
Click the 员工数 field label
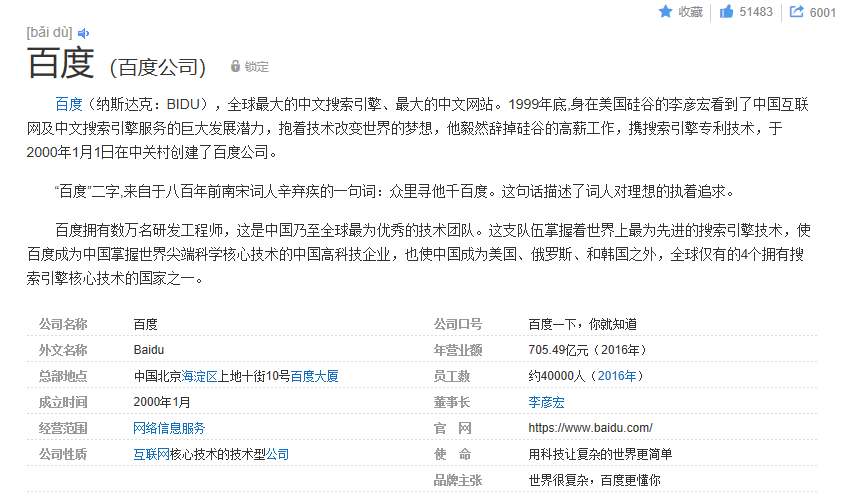[x=452, y=376]
